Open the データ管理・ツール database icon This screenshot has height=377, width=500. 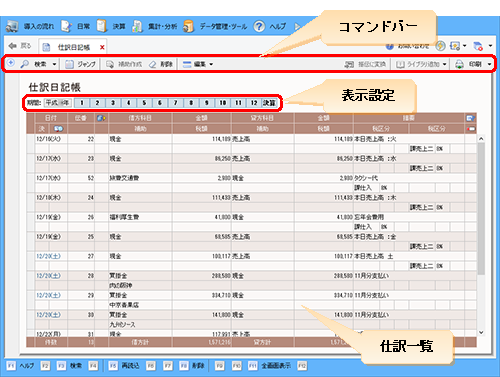(188, 26)
